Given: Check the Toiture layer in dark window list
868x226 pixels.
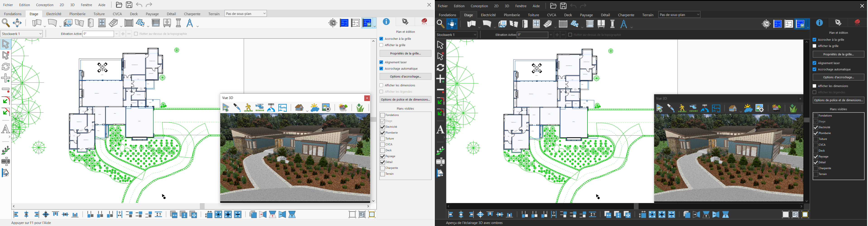Looking at the screenshot, I should point(816,139).
